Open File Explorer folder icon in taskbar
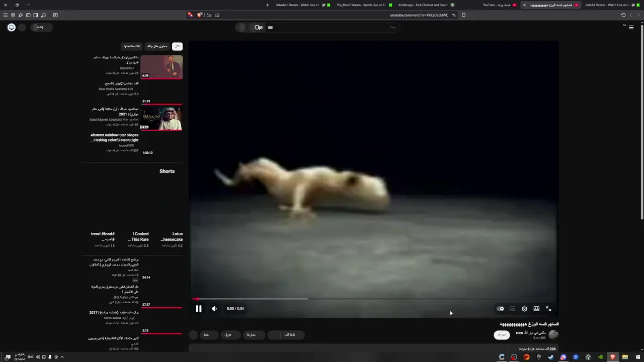Image resolution: width=644 pixels, height=362 pixels. pos(625,357)
